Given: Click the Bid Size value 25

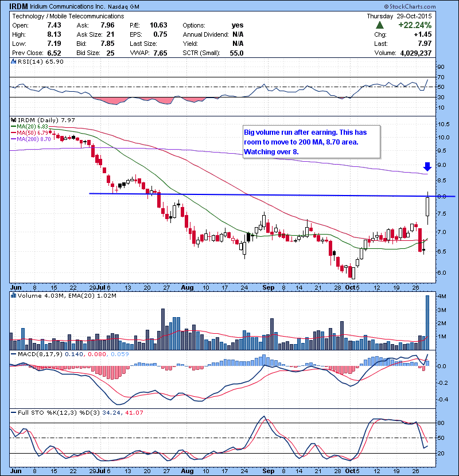Looking at the screenshot, I should (x=110, y=53).
